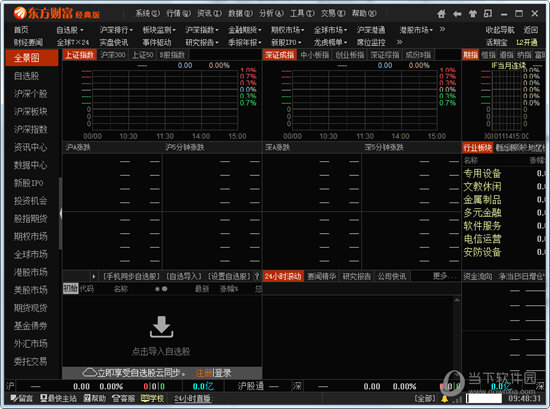Open the skin (shirt) icon in title bar

[x=472, y=14]
